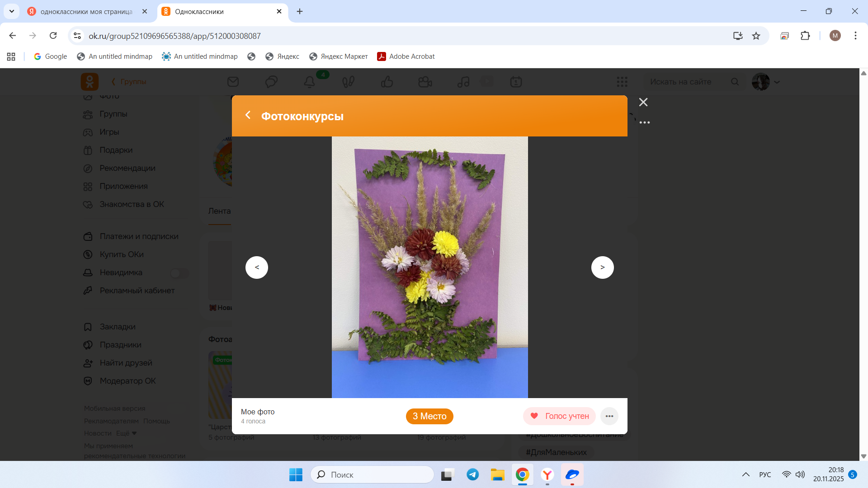Open a new browser tab
This screenshot has width=868, height=488.
(x=300, y=12)
